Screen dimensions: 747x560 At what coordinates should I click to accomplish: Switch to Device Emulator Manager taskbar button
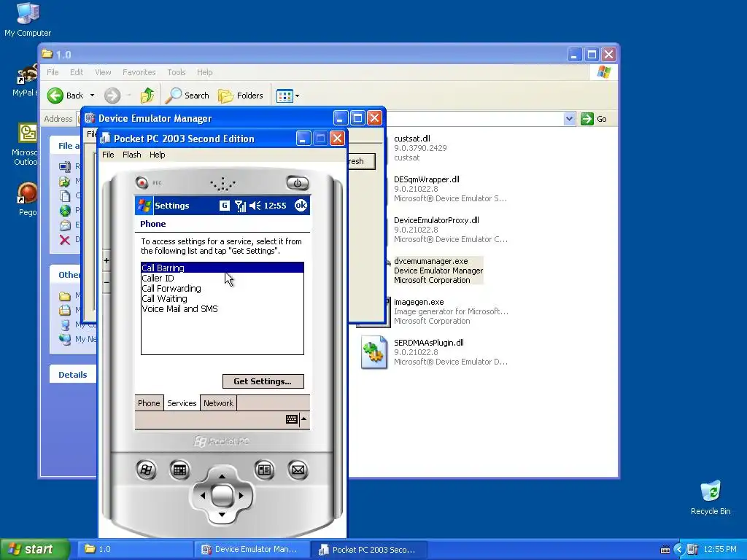(252, 550)
